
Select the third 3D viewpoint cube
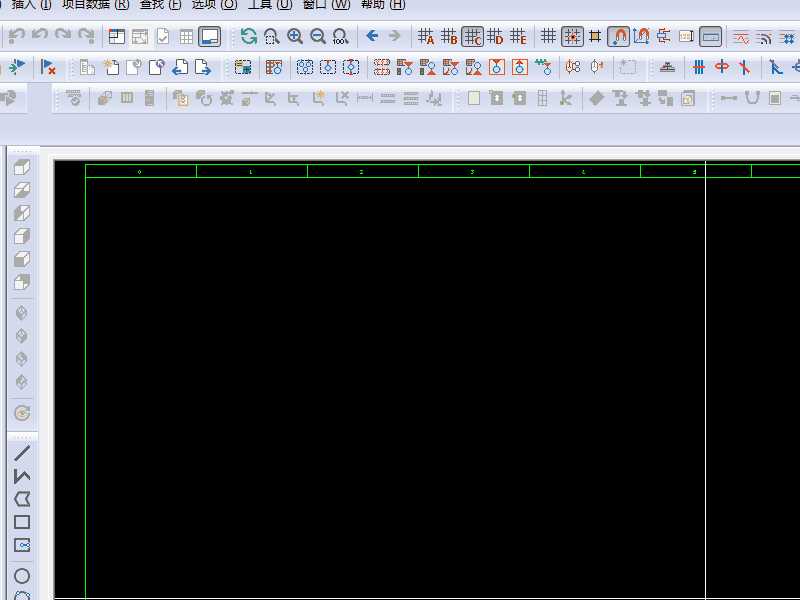tap(22, 213)
